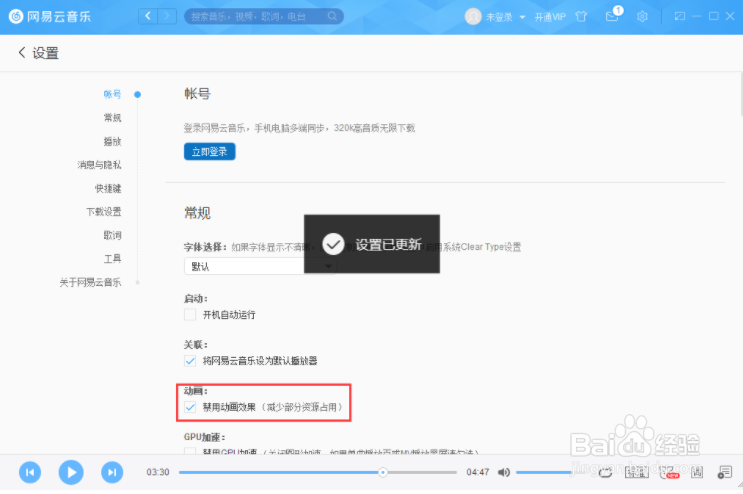Select 常规 in settings sidebar

point(112,117)
